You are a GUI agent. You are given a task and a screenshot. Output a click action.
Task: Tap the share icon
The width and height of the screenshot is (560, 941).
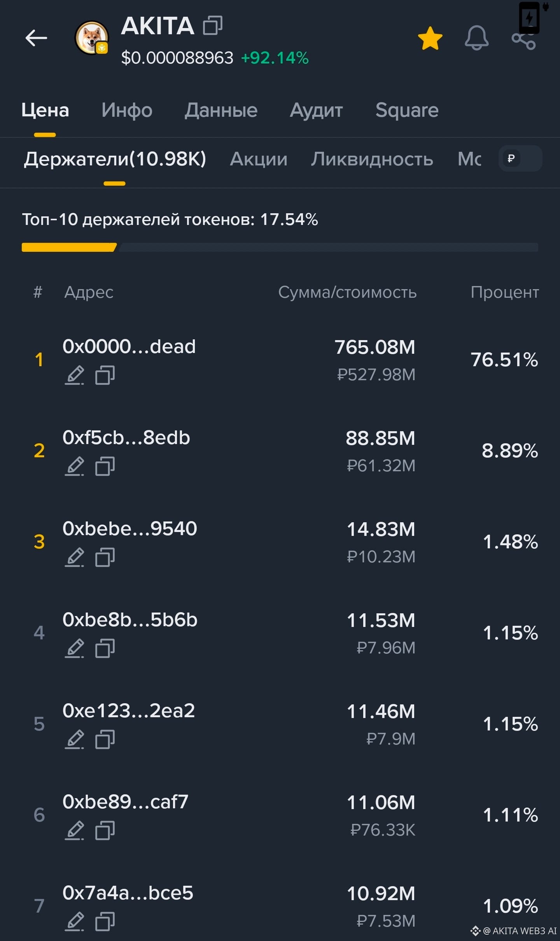coord(523,39)
